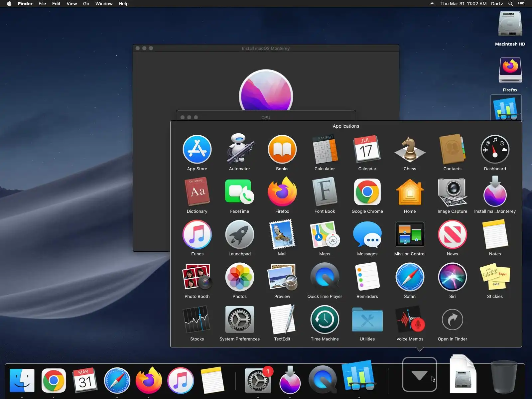Open the Go menu
This screenshot has width=532, height=399.
point(86,4)
